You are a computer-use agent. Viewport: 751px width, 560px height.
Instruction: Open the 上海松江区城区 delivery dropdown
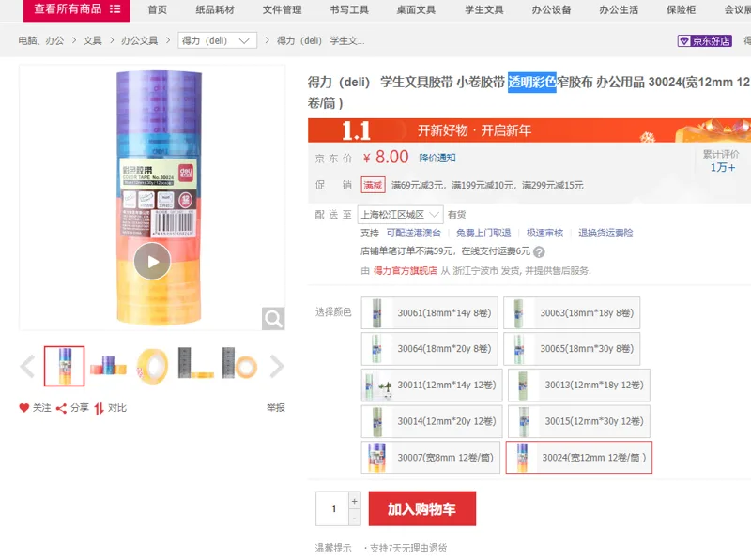coord(400,215)
